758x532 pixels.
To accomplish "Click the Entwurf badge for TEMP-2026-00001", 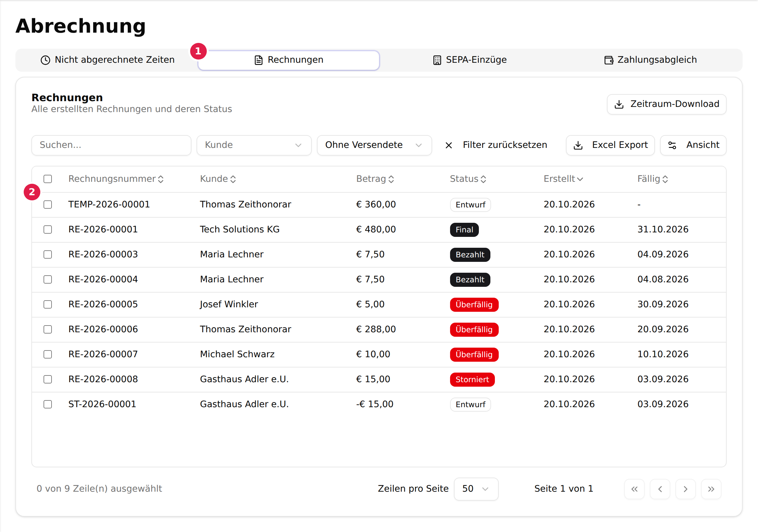I will [x=470, y=205].
